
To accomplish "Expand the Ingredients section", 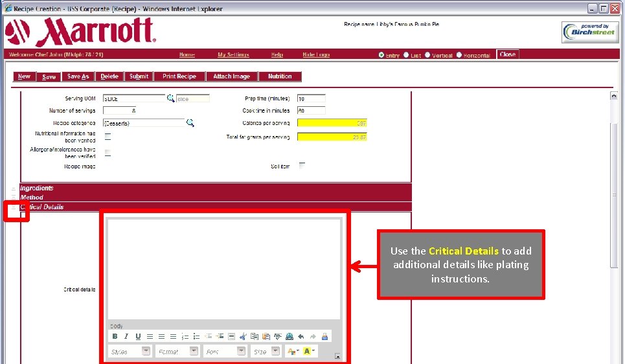I will coord(14,188).
